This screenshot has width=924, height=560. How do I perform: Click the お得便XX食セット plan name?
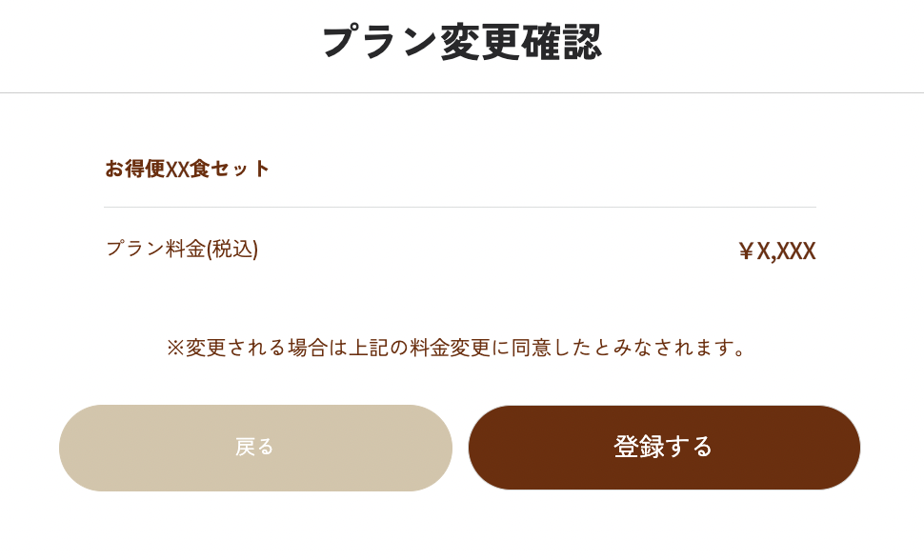(188, 169)
